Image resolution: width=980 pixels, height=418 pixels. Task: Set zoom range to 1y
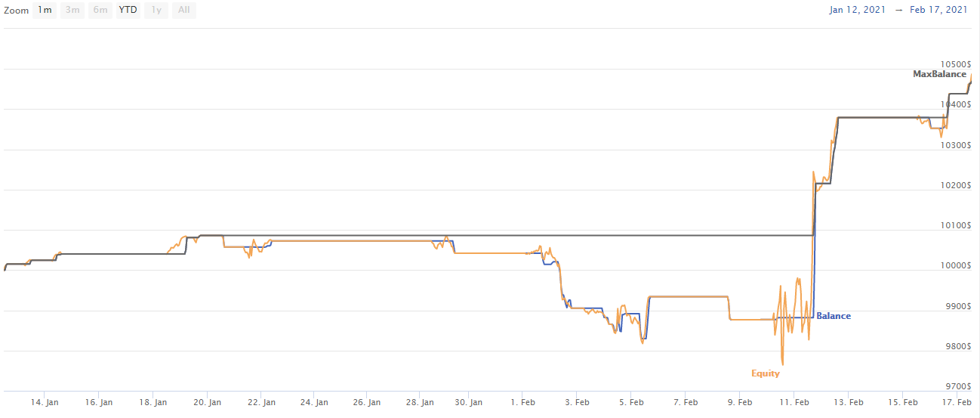click(156, 11)
